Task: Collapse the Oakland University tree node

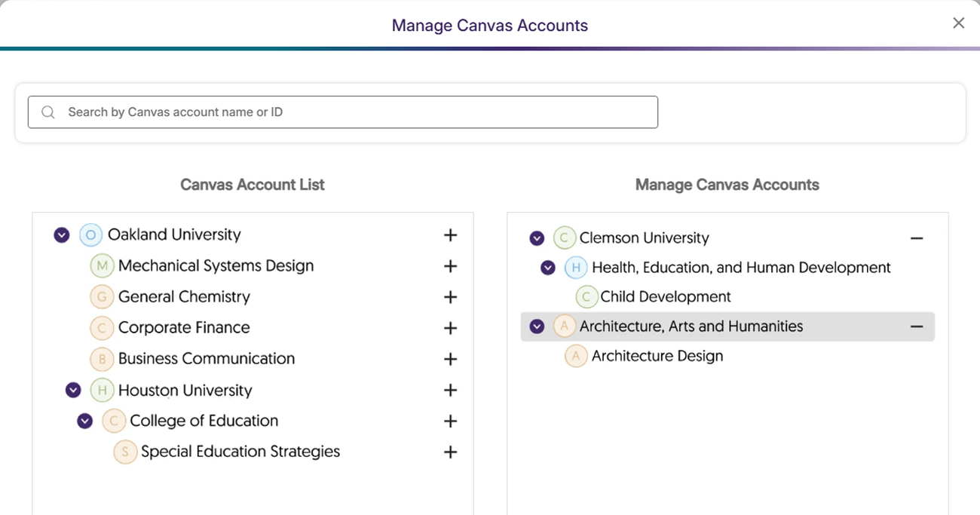Action: coord(62,235)
